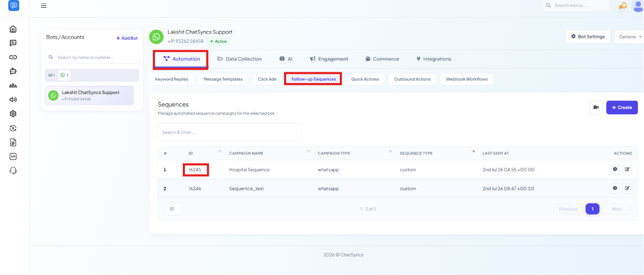Open Keyword Replies sub-tab
644x275 pixels.
pyautogui.click(x=172, y=79)
